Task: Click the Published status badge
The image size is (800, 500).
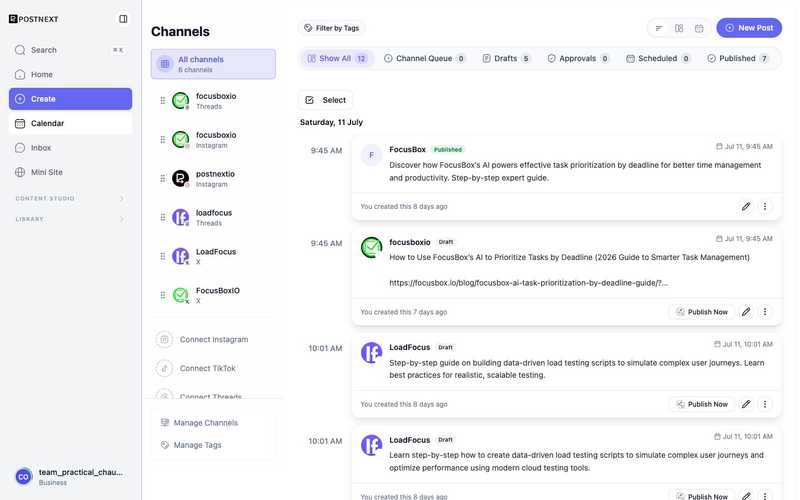Action: (447, 149)
